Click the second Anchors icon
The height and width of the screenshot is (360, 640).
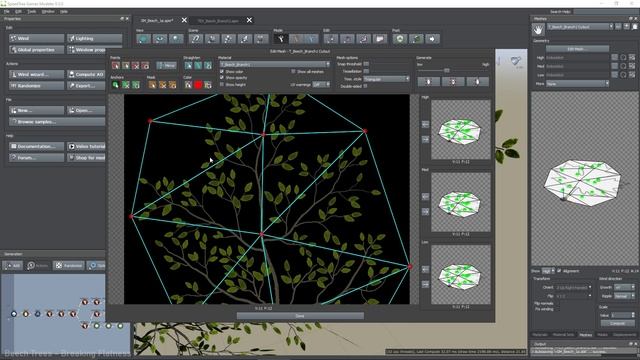pos(126,85)
